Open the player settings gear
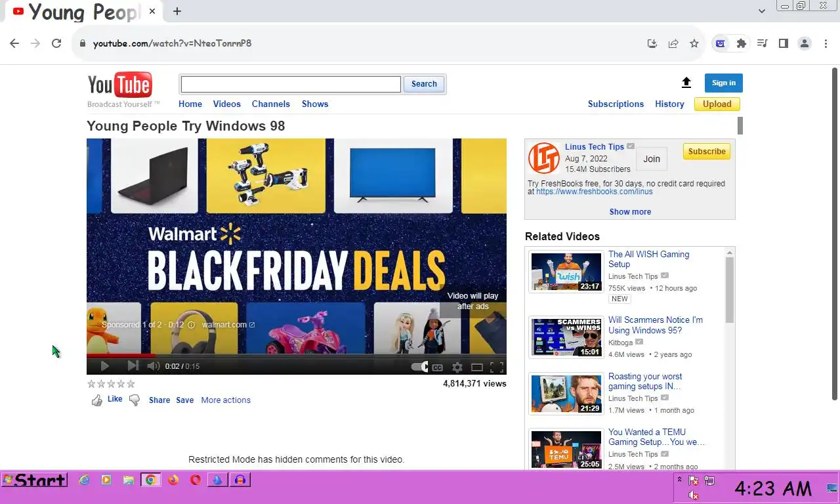840x504 pixels. click(457, 367)
